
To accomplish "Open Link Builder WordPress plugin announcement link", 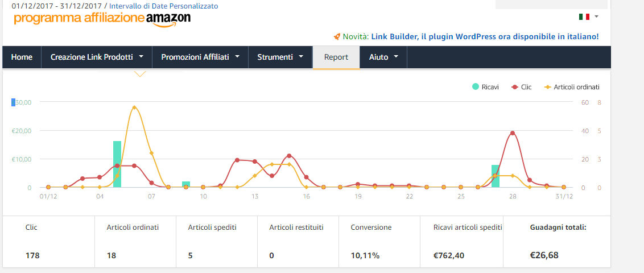I will [x=485, y=36].
